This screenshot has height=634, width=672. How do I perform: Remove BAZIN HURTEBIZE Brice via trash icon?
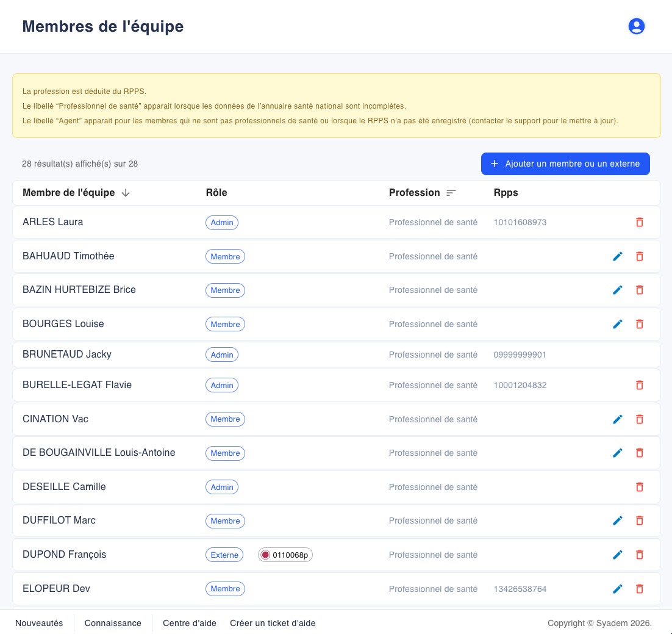pos(640,290)
